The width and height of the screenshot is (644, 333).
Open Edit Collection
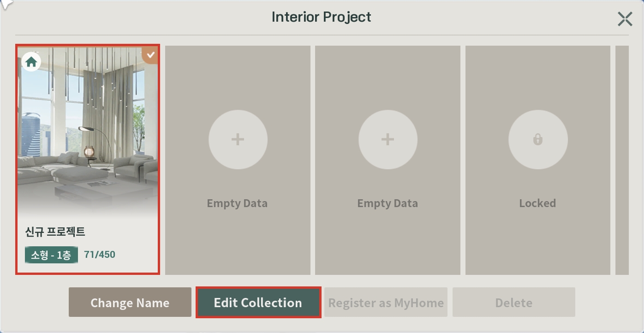(x=258, y=303)
